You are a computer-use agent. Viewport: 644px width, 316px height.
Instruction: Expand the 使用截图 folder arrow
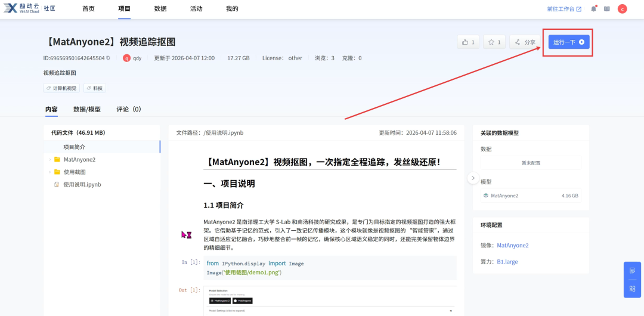click(49, 172)
